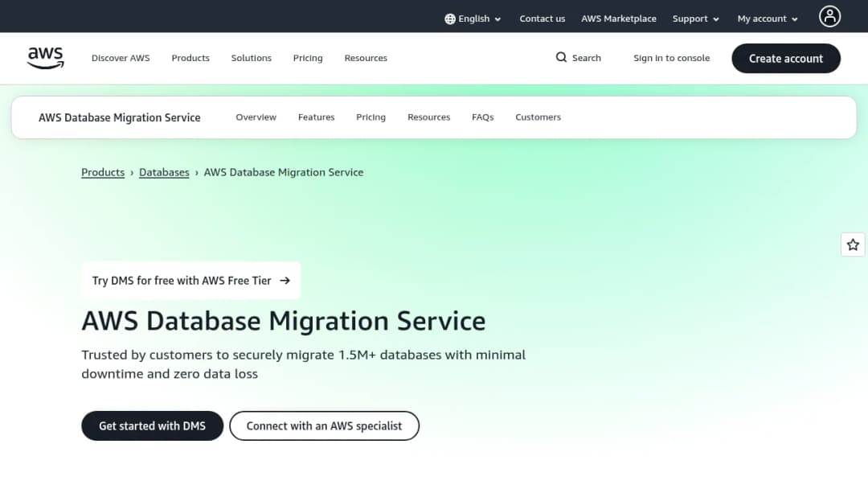Click the search magnifier icon

pyautogui.click(x=561, y=58)
